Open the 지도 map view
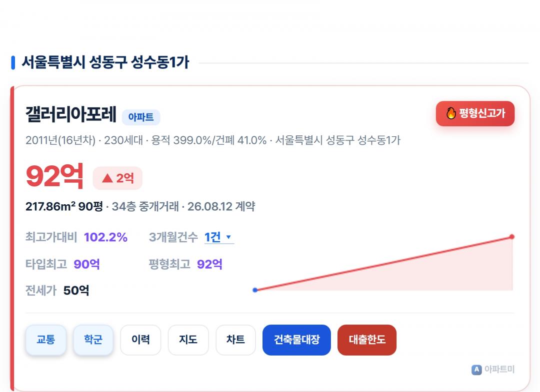This screenshot has width=540, height=392. point(188,340)
